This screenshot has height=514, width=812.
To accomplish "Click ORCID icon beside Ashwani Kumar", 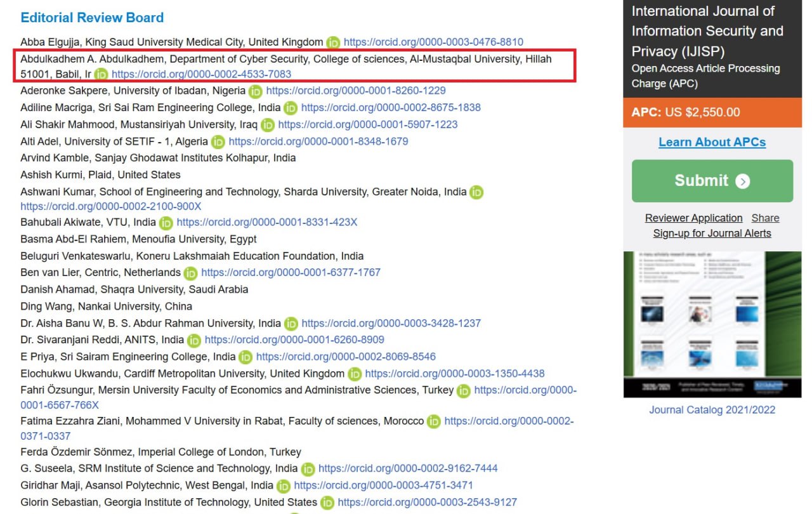I will click(x=476, y=192).
